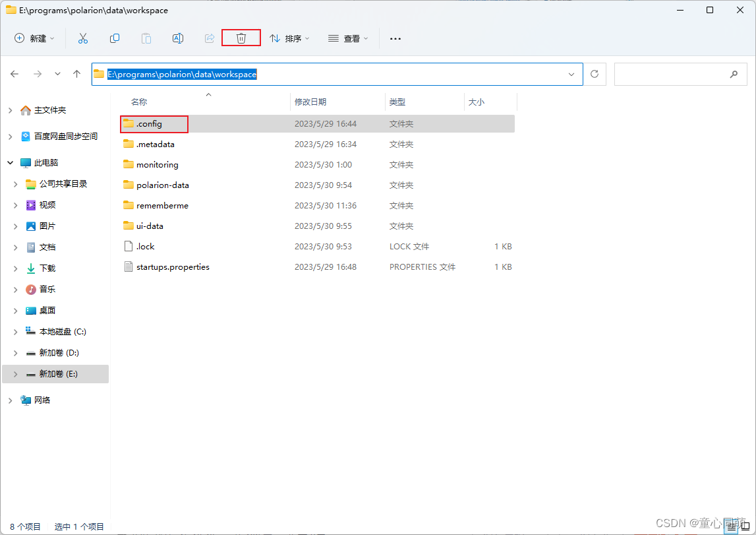Viewport: 756px width, 535px height.
Task: Click the Paste clipboard icon
Action: pos(146,39)
